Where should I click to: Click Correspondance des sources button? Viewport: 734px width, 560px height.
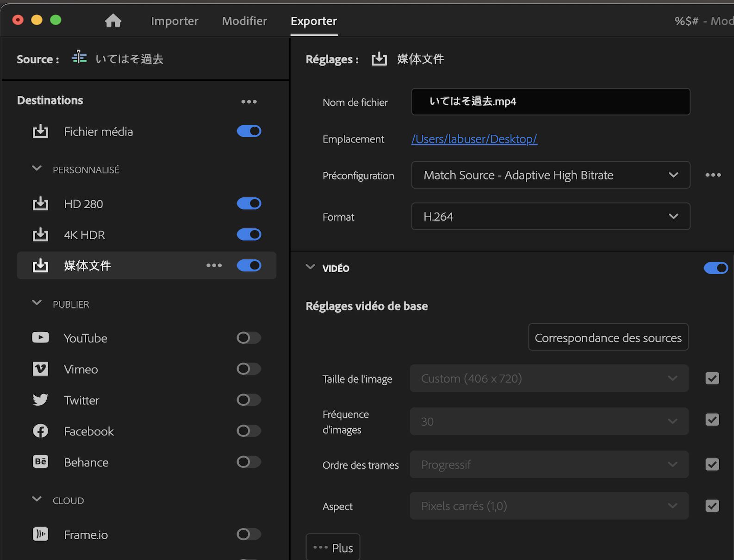click(x=608, y=337)
